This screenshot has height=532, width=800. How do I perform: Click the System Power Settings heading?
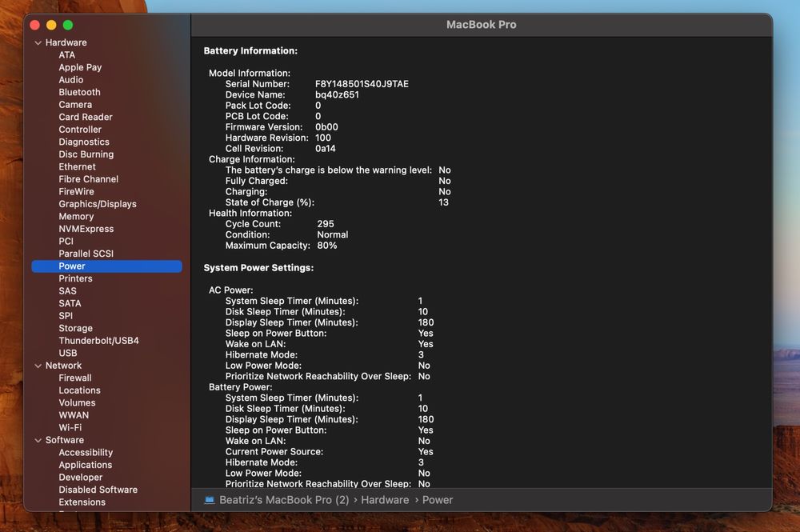[258, 268]
